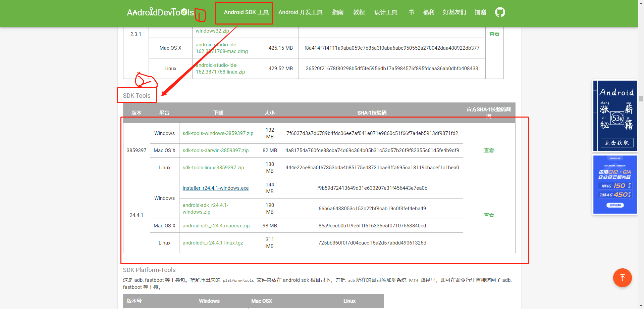Click the AndroidDevTools logo
644x309 pixels.
(160, 12)
